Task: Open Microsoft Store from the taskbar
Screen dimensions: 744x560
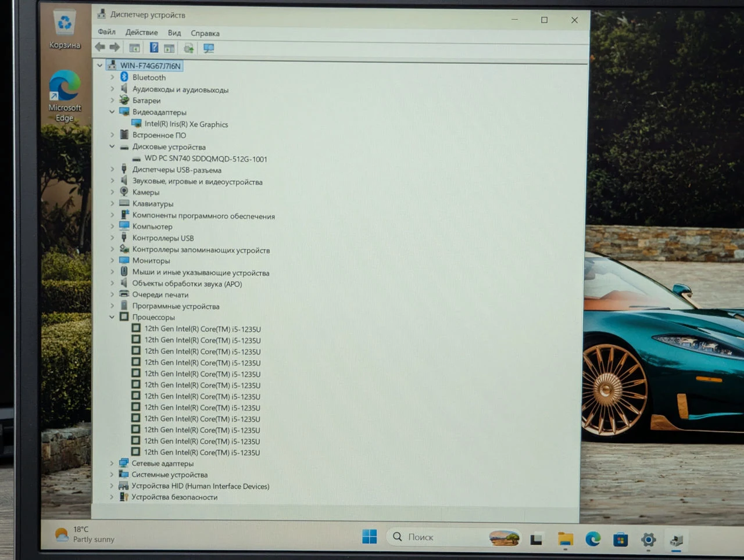Action: [x=621, y=540]
